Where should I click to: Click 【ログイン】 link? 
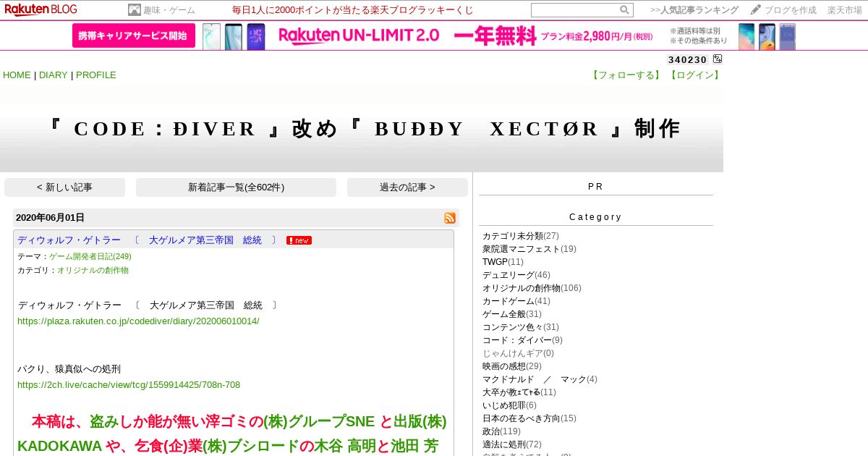click(x=694, y=75)
